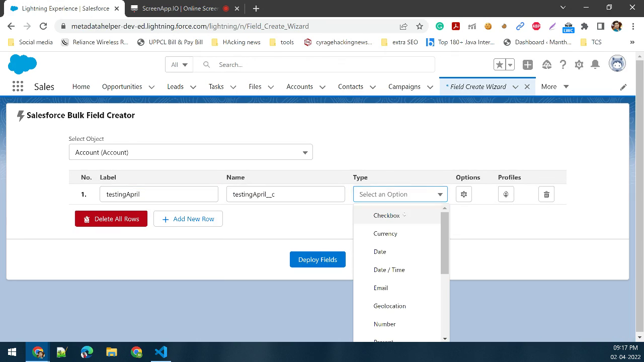The image size is (644, 362).
Task: Open the user avatar profile menu
Action: (617, 63)
